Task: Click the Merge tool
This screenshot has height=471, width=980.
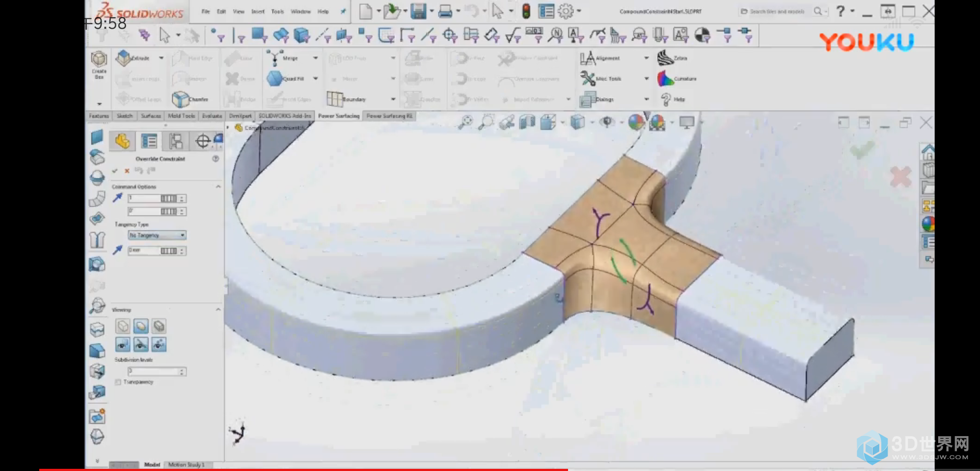Action: coord(282,58)
